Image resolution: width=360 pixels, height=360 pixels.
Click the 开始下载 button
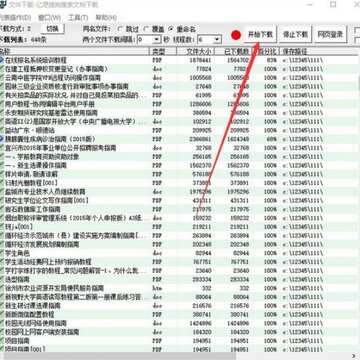point(260,34)
